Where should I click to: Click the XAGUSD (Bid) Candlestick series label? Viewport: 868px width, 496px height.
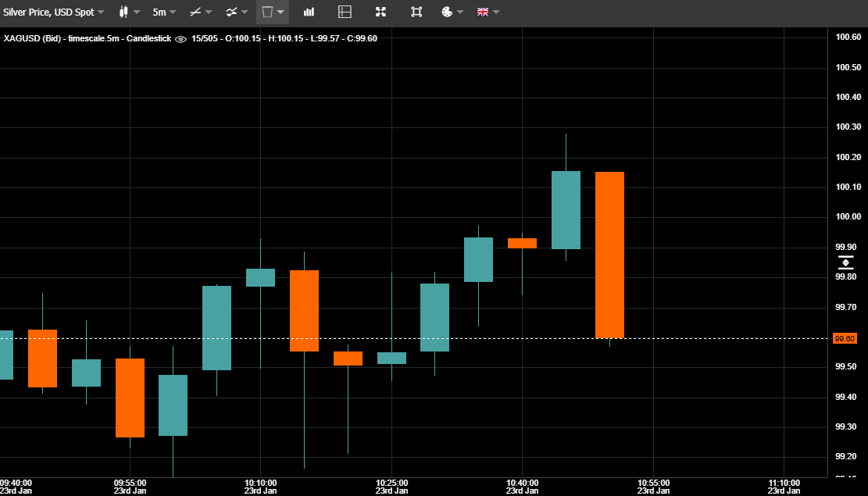pyautogui.click(x=88, y=38)
